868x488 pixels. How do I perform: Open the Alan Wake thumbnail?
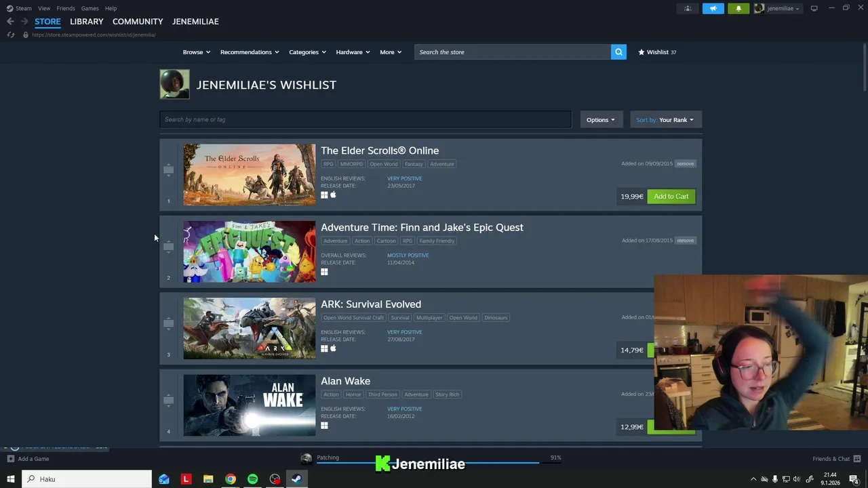tap(250, 405)
